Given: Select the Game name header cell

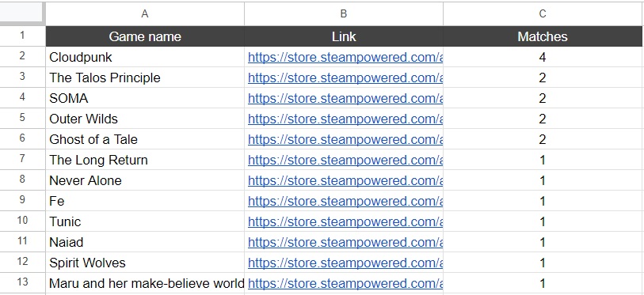Looking at the screenshot, I should pos(145,36).
